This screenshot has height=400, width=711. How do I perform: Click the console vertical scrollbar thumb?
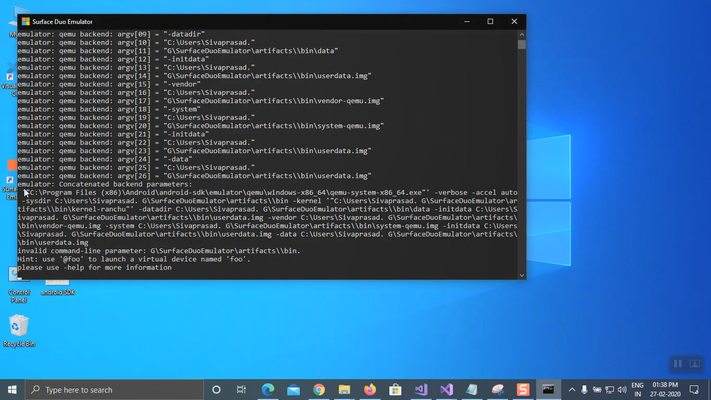point(521,44)
